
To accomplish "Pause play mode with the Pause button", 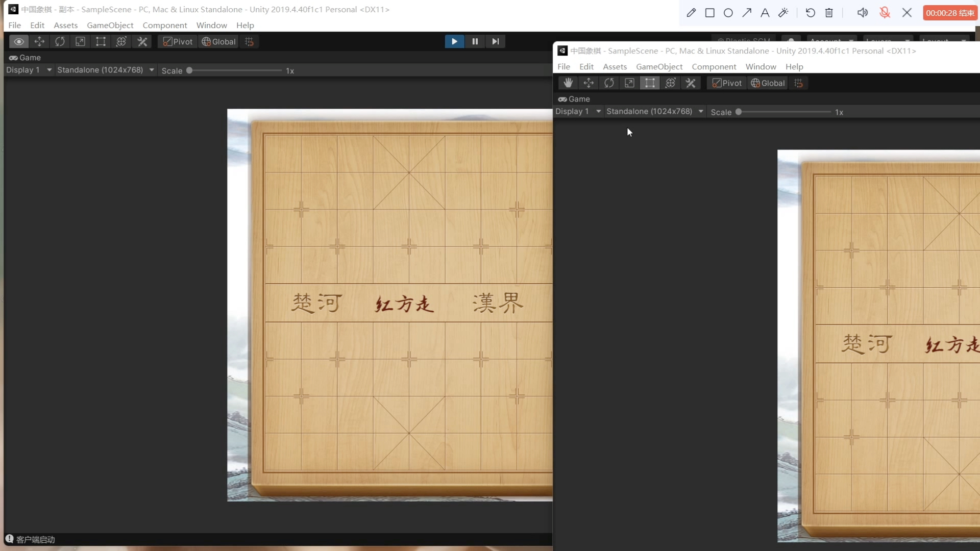I will (x=475, y=41).
